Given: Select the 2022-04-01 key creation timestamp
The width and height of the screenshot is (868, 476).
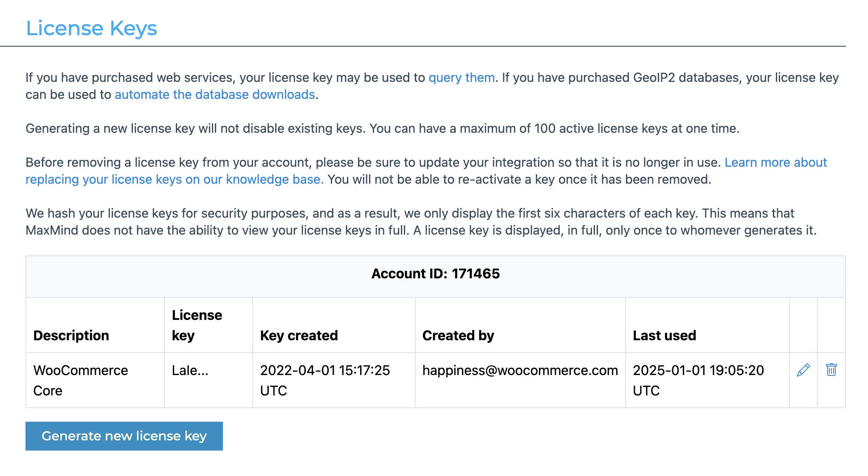Looking at the screenshot, I should [x=325, y=380].
